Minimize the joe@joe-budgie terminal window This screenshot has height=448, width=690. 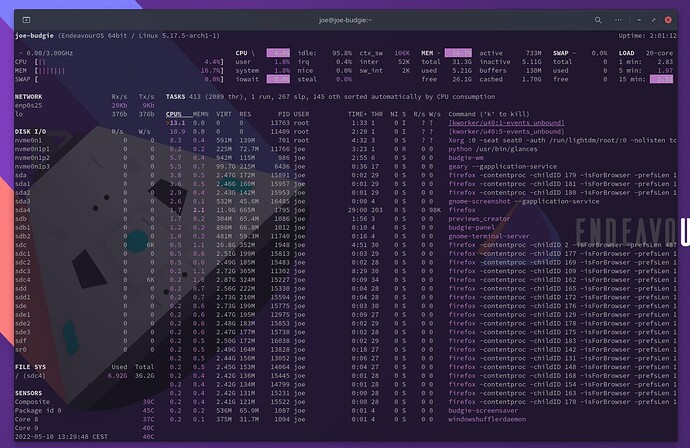pos(639,20)
